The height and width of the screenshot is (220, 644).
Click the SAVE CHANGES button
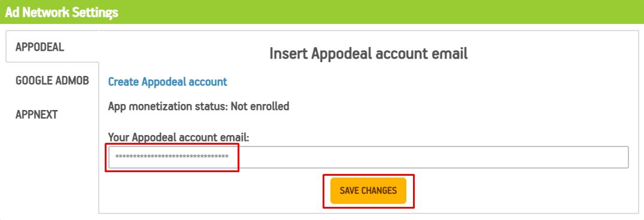pos(368,191)
